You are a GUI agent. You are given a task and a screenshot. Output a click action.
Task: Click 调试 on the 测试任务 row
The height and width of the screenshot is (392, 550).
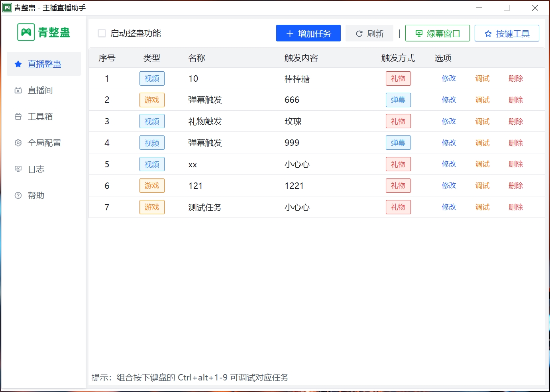point(482,207)
